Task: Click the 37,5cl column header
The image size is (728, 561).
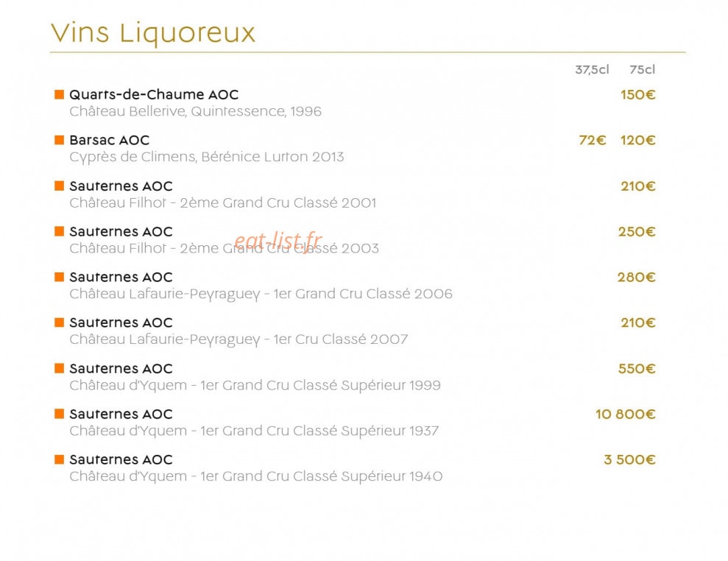Action: pyautogui.click(x=592, y=70)
